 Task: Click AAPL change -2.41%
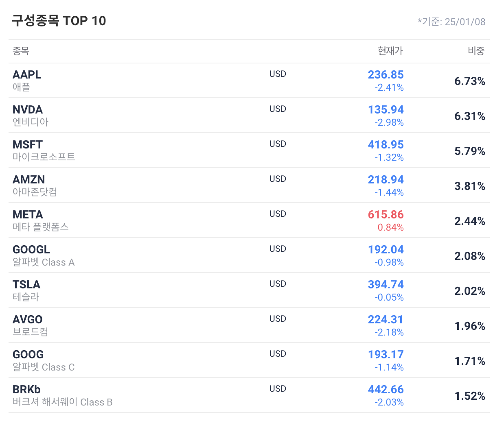389,87
